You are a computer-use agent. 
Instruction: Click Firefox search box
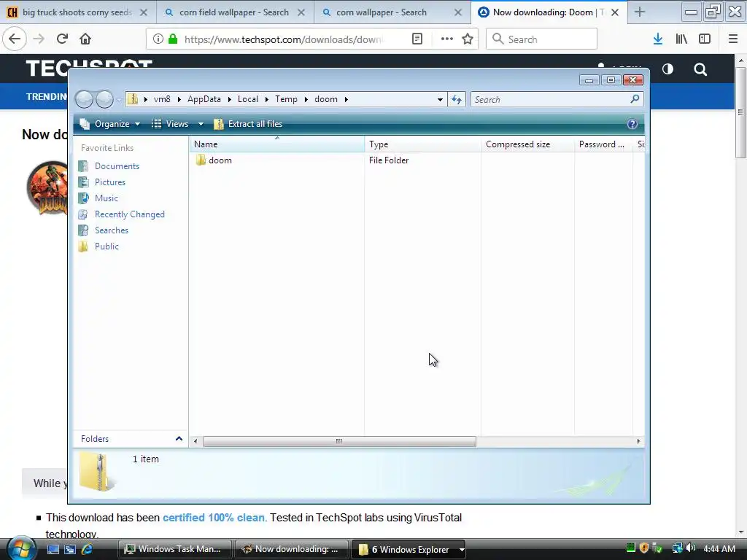point(542,39)
